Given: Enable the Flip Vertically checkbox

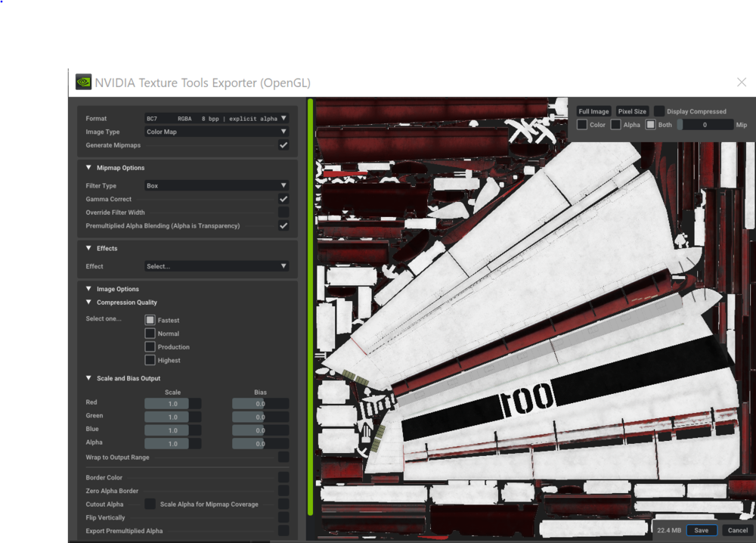Looking at the screenshot, I should point(283,517).
